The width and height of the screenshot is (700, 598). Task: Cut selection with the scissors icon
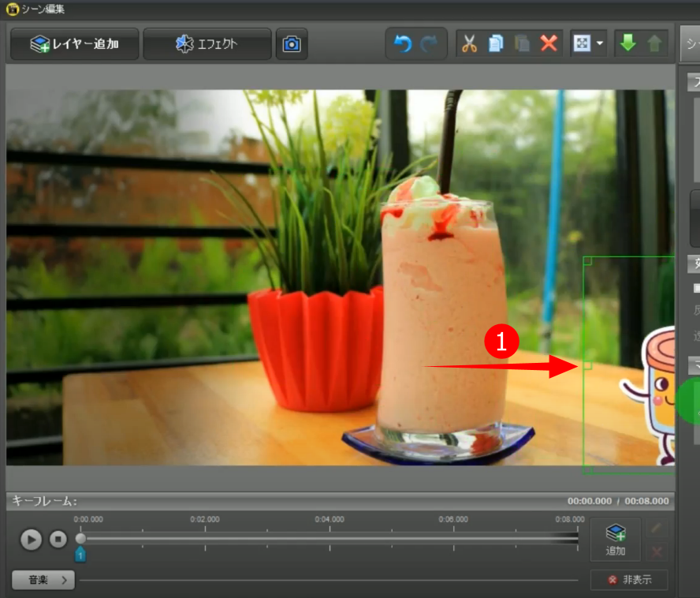pos(470,44)
